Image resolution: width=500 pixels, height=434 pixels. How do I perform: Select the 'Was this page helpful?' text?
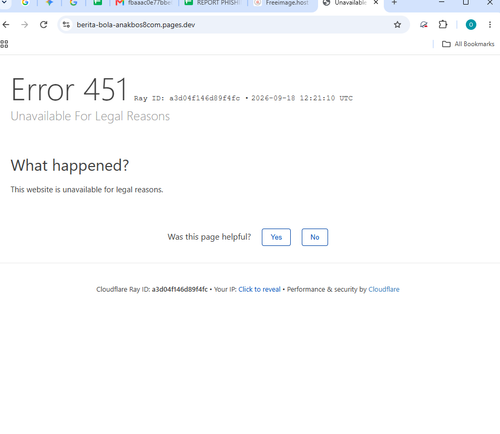click(209, 237)
